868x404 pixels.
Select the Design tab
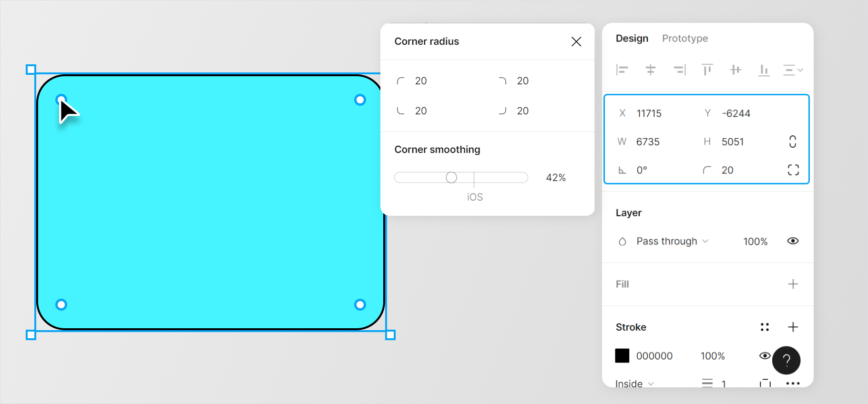point(632,38)
